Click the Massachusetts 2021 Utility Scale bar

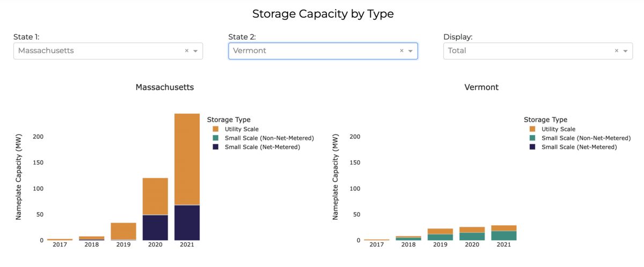coord(187,159)
